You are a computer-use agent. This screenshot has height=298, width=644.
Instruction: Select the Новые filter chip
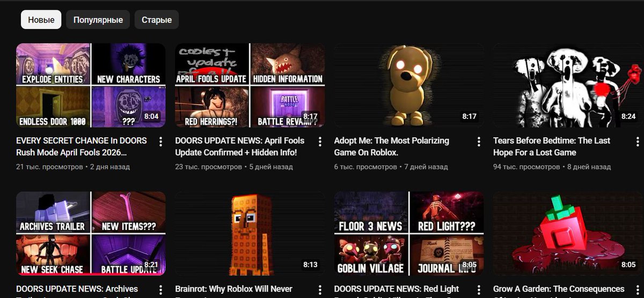pyautogui.click(x=41, y=20)
